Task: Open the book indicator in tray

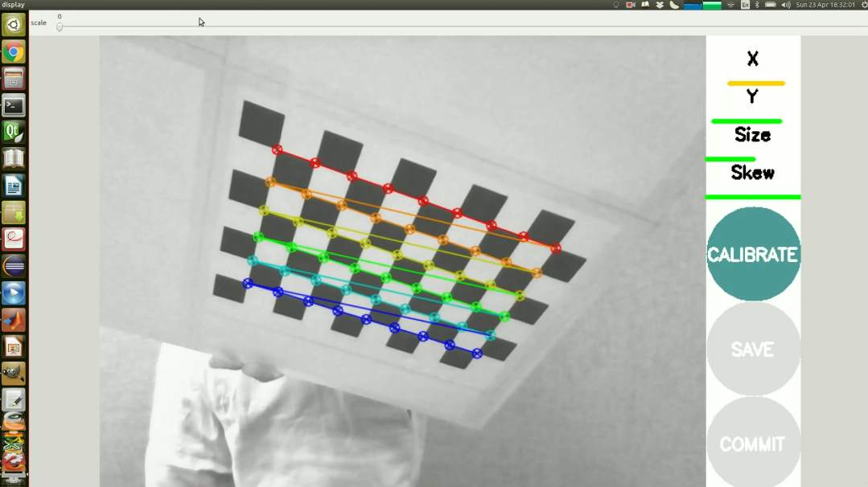Action: pyautogui.click(x=645, y=5)
